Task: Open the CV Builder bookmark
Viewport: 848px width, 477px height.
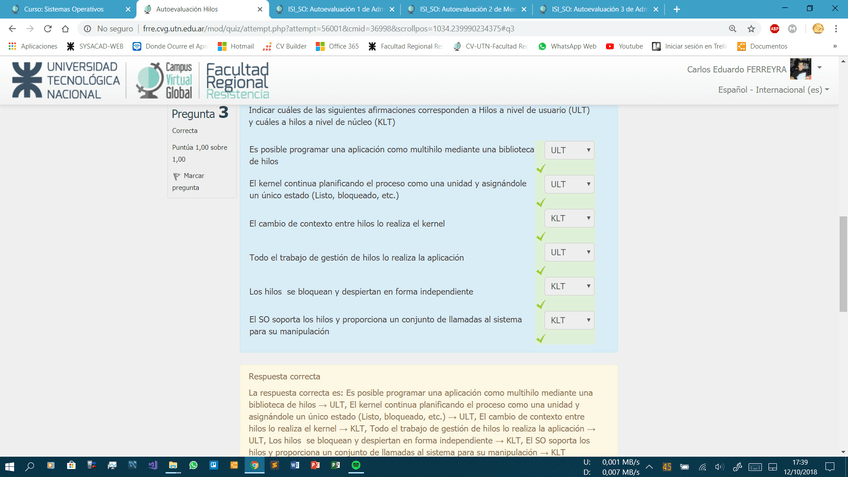Action: coord(285,47)
